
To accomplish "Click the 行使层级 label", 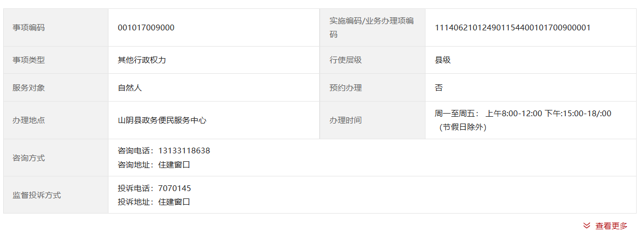I will (x=345, y=60).
